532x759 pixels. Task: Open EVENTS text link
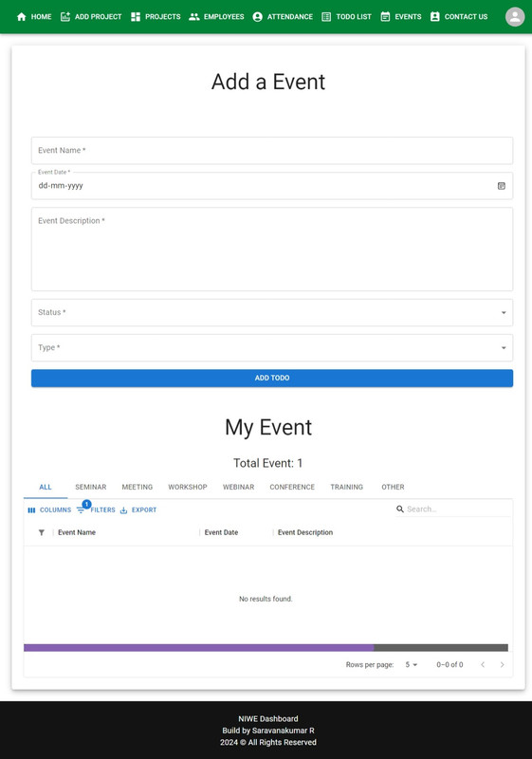click(x=408, y=17)
